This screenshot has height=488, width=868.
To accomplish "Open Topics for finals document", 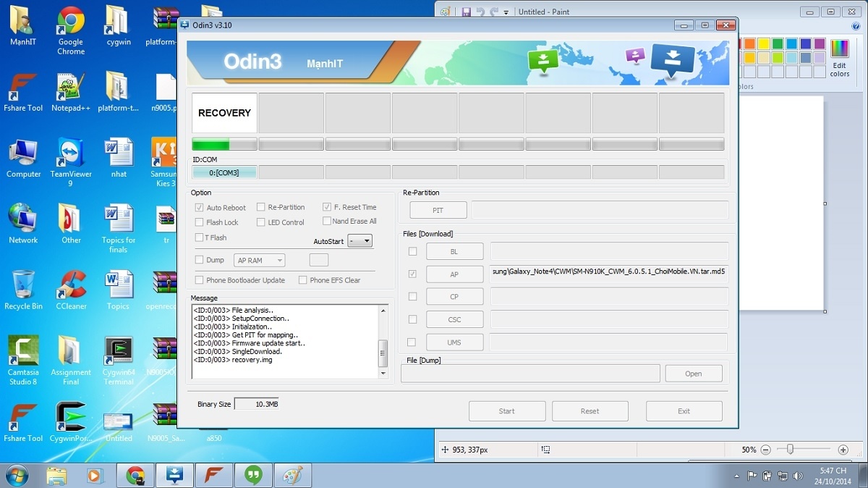I will point(119,229).
